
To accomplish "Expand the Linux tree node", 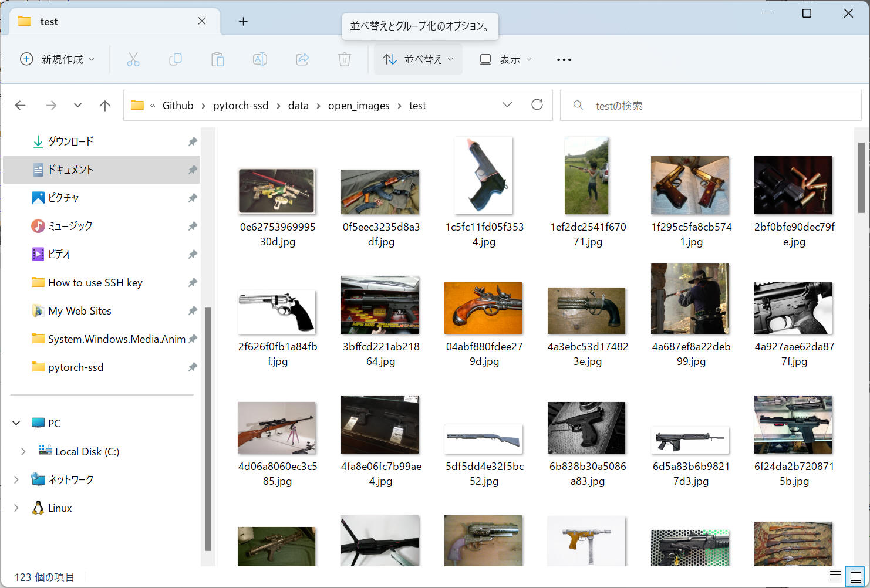I will click(x=16, y=508).
